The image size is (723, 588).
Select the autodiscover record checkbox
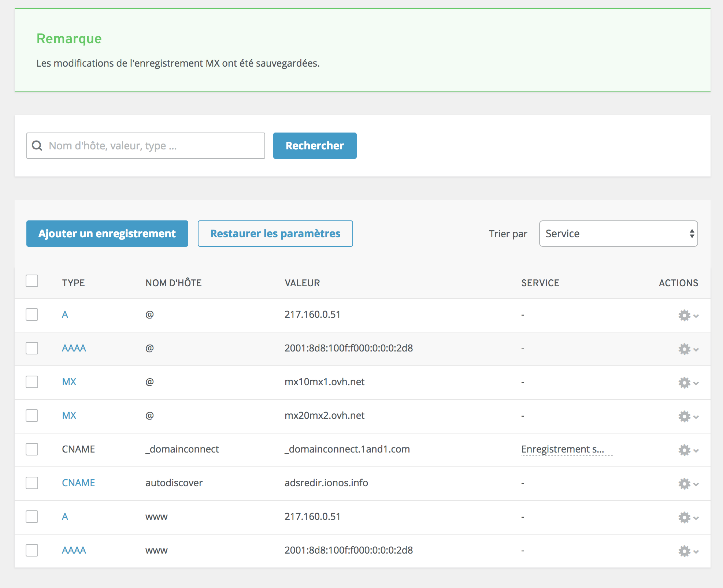[32, 483]
